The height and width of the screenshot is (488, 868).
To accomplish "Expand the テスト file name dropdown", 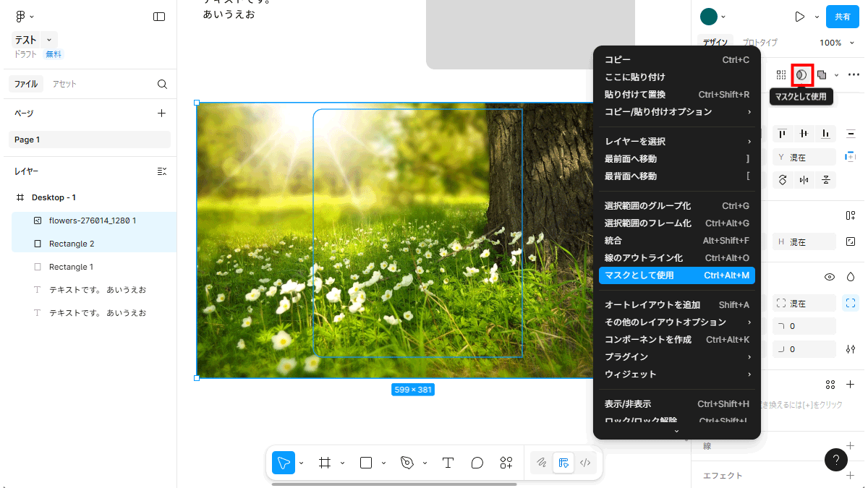I will pos(49,40).
